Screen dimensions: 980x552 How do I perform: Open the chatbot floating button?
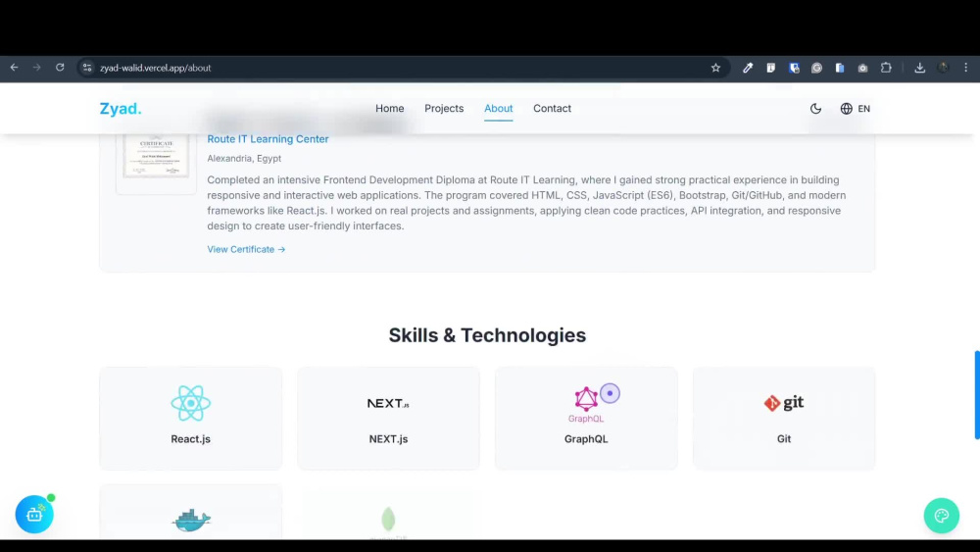pos(34,515)
